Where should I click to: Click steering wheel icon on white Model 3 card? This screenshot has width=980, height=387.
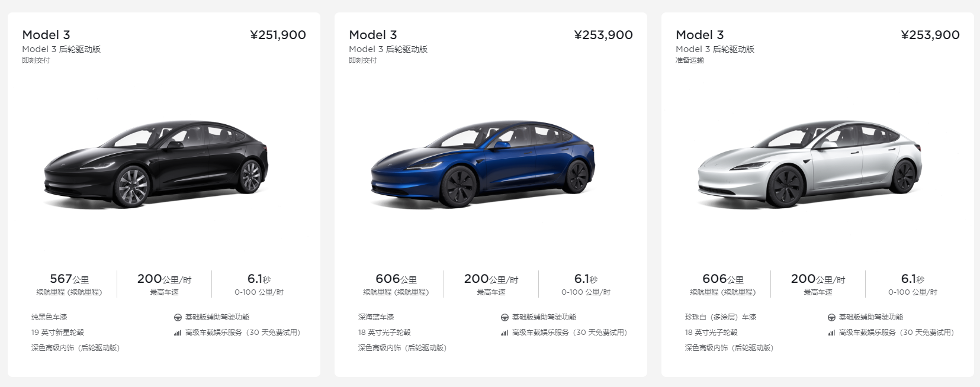point(831,318)
